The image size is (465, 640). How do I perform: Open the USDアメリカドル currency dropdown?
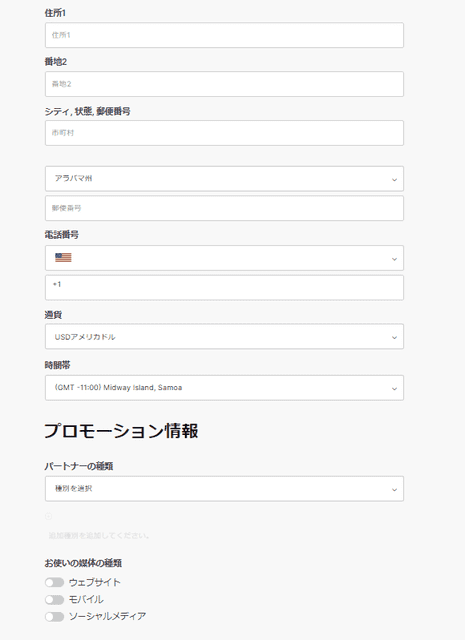(x=224, y=337)
